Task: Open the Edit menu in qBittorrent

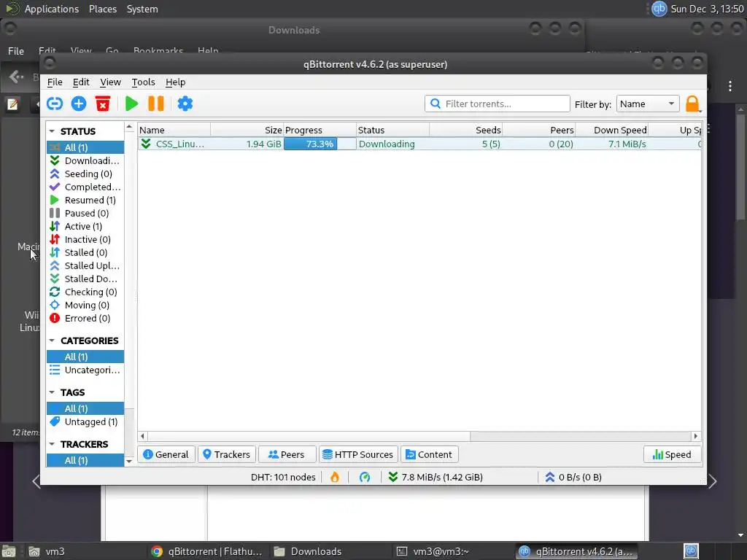Action: [x=81, y=82]
